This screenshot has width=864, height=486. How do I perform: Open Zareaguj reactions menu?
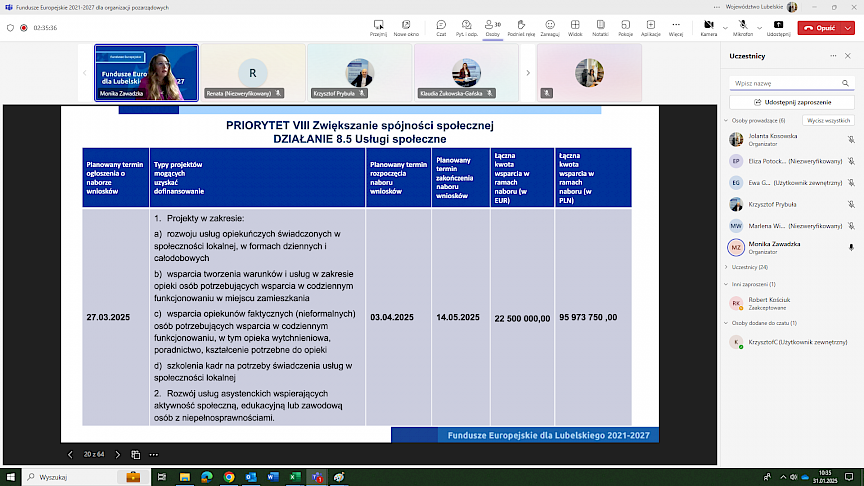click(x=550, y=28)
